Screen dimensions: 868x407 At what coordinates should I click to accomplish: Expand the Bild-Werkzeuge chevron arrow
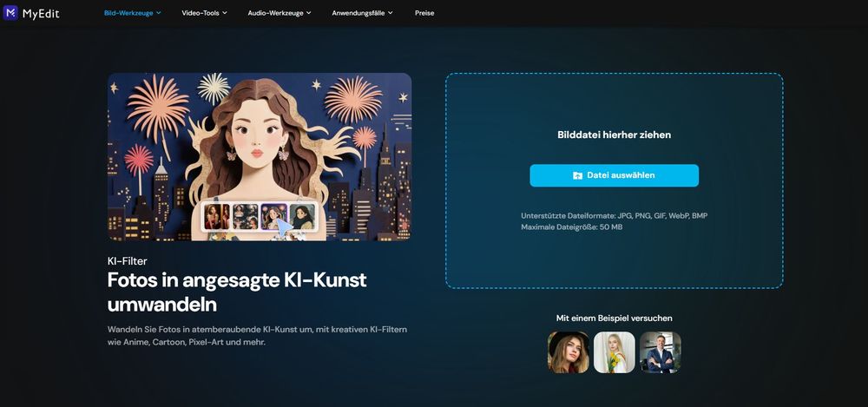[158, 13]
